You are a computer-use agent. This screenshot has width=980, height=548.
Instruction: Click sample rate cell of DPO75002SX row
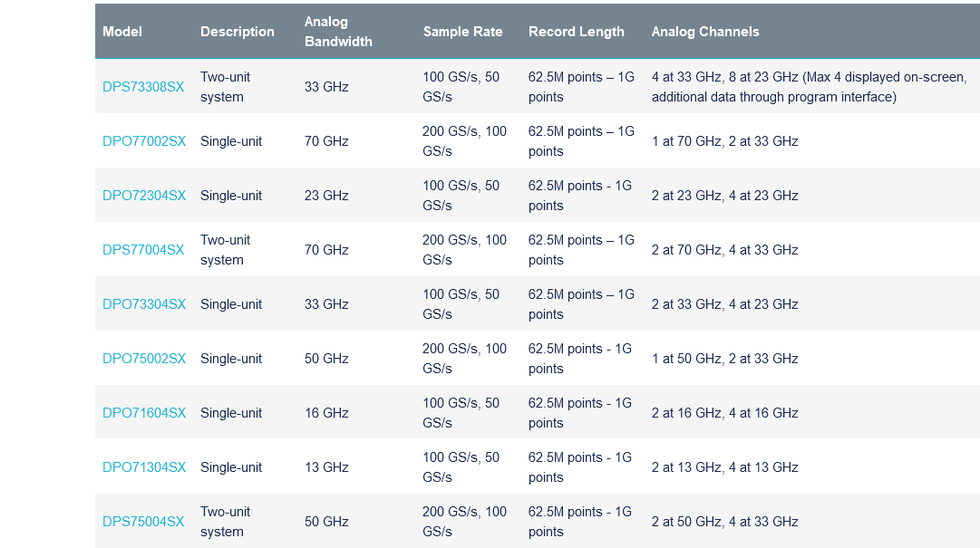pos(464,359)
